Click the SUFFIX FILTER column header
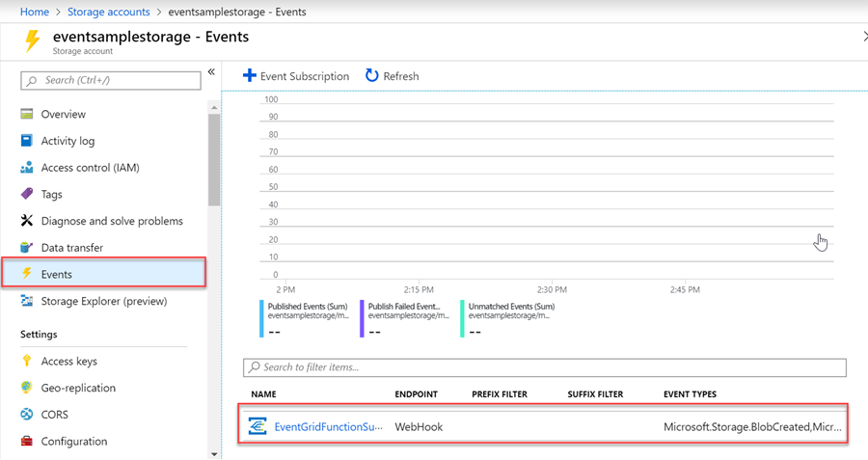Screen dimensions: 868x460 (x=595, y=394)
